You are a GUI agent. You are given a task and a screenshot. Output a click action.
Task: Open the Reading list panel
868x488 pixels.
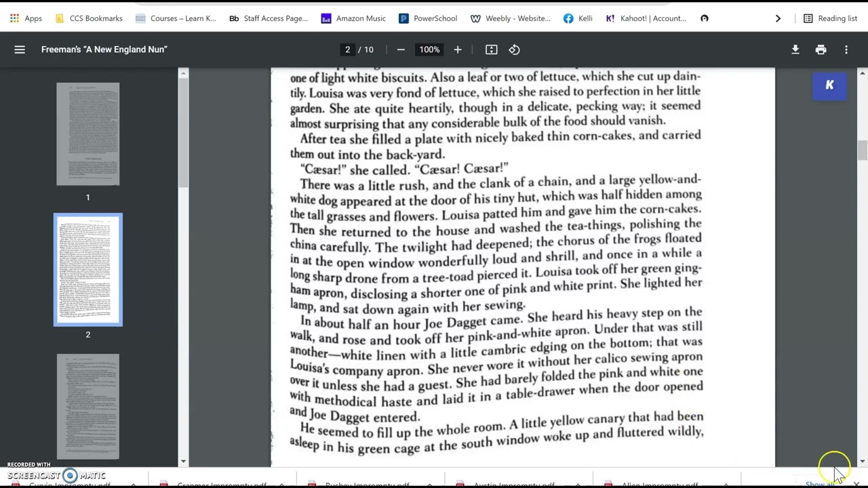[x=830, y=18]
